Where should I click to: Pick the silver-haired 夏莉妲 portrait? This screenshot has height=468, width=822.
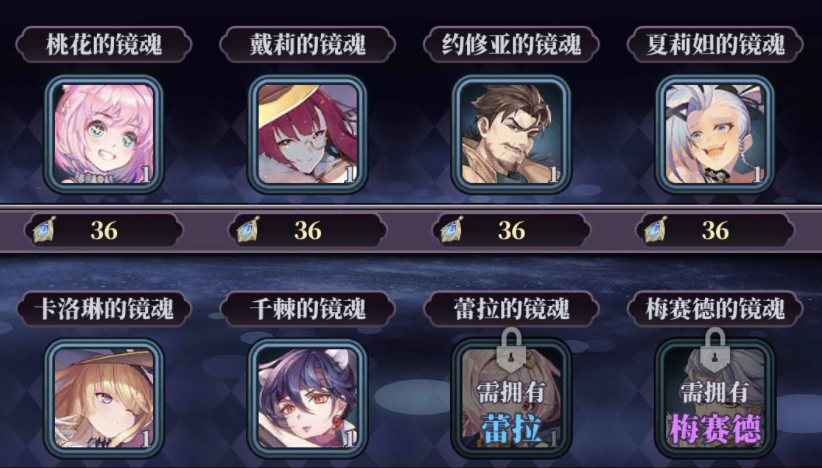(715, 134)
